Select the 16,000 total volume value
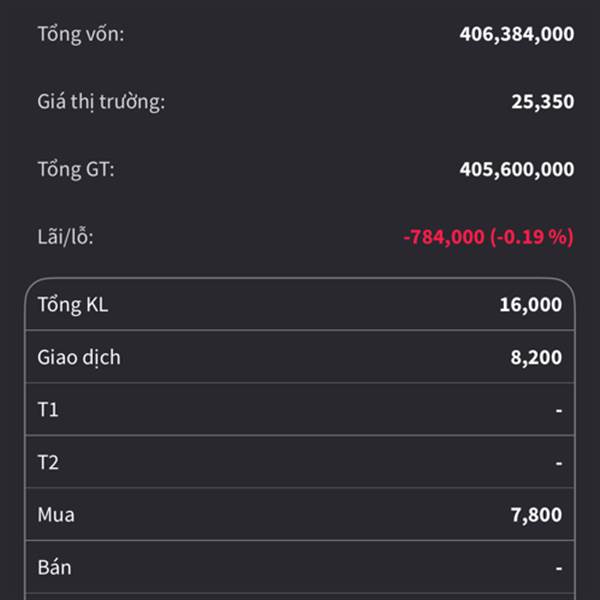Image resolution: width=600 pixels, height=600 pixels. (x=530, y=305)
